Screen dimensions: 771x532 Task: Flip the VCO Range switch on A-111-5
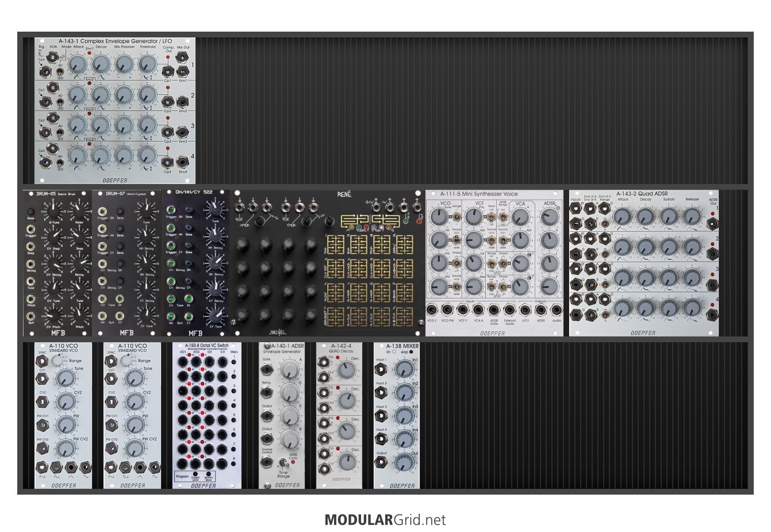tap(456, 217)
